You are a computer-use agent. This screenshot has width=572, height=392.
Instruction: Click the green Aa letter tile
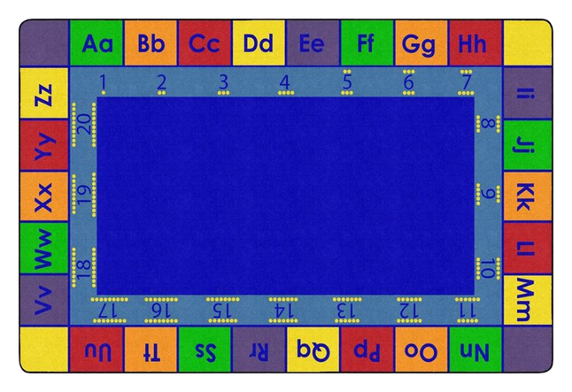pos(97,43)
